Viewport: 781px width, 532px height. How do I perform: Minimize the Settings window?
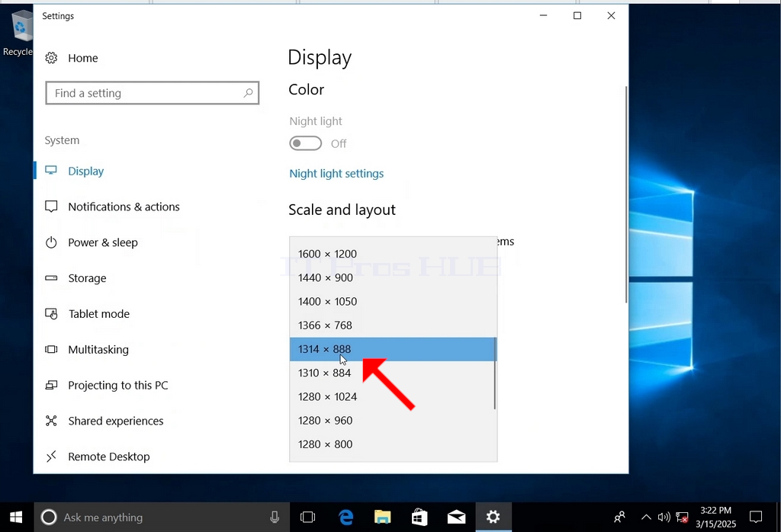pos(543,15)
